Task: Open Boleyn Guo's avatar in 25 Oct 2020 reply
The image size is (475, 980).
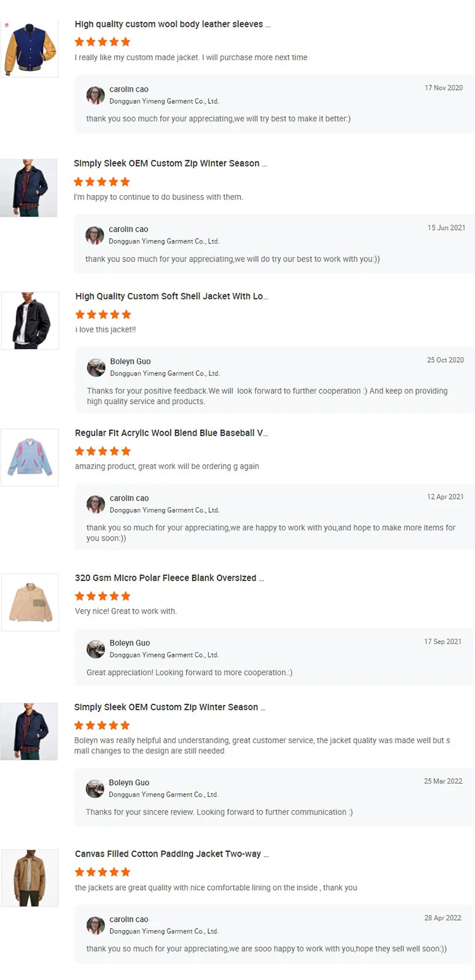Action: (96, 368)
